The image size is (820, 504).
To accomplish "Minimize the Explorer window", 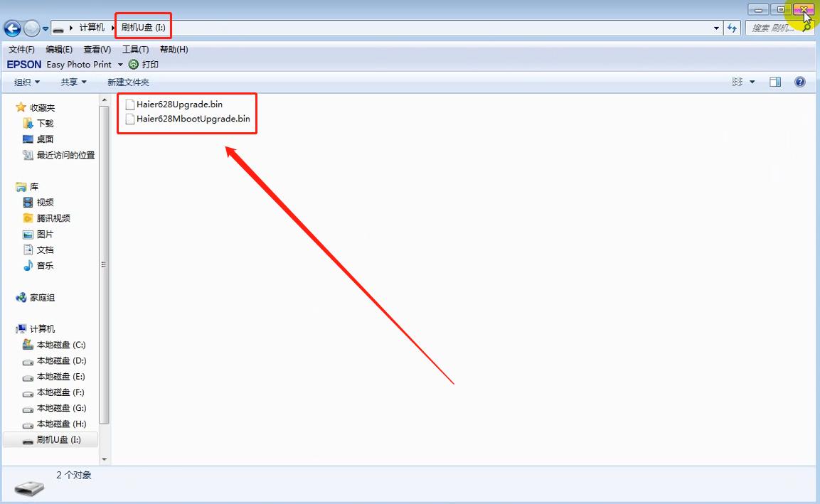I will click(757, 10).
